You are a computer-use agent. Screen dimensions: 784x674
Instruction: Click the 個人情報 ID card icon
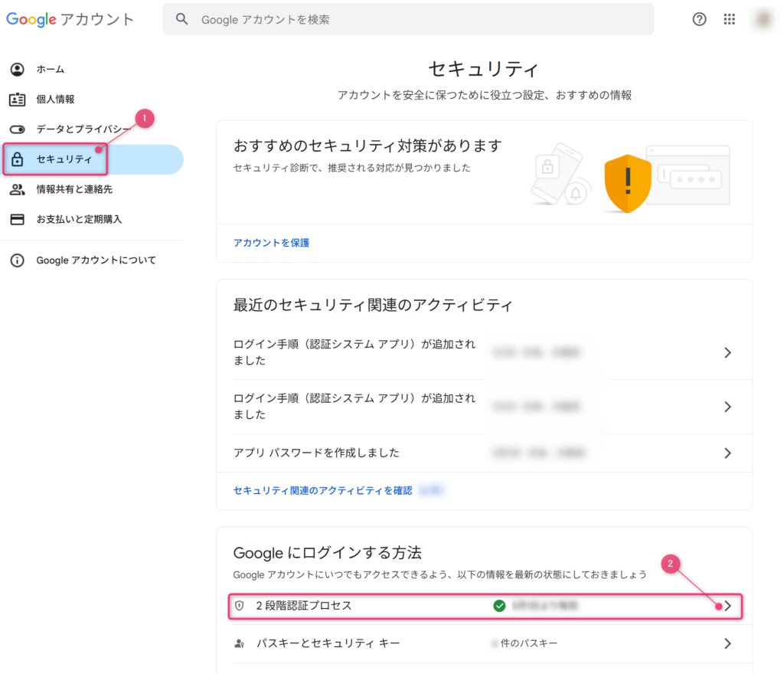18,100
